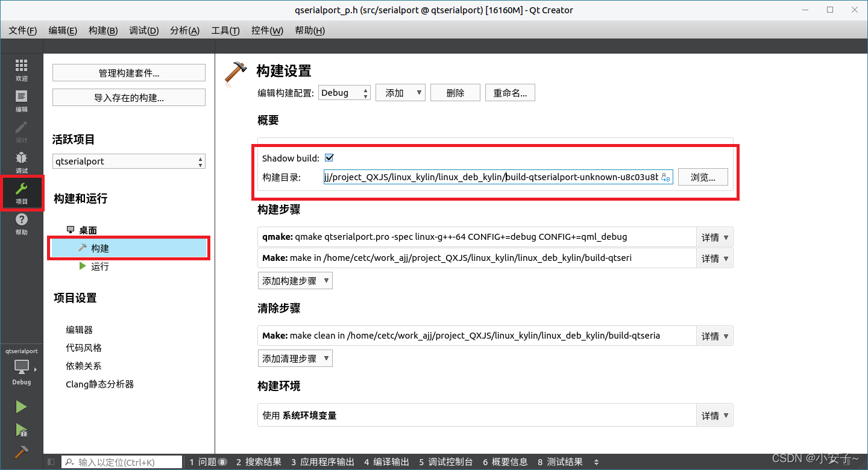Open the 添加构建步骤 dropdown
Image resolution: width=868 pixels, height=470 pixels.
pyautogui.click(x=295, y=281)
